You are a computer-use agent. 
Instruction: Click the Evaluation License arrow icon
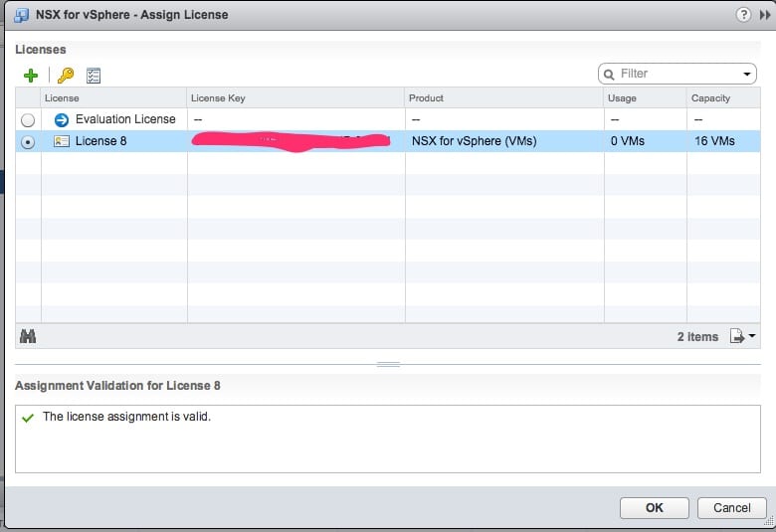coord(62,119)
